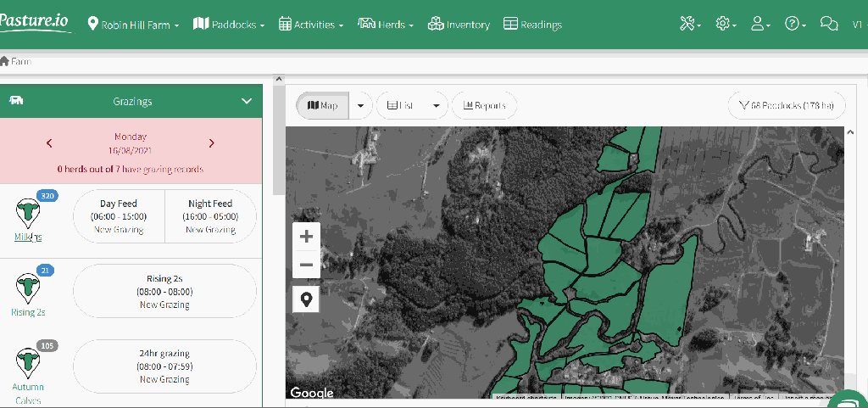This screenshot has height=408, width=868.
Task: Open the user account icon menu
Action: pos(759,24)
